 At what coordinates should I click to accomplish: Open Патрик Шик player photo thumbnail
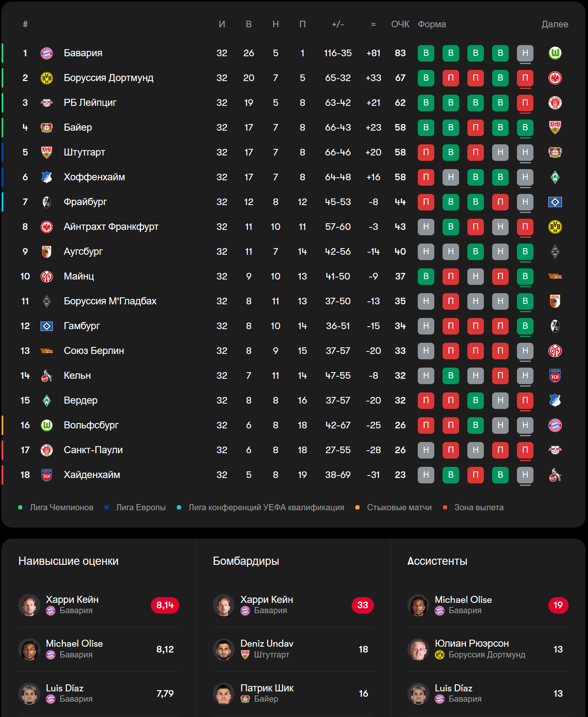click(224, 693)
